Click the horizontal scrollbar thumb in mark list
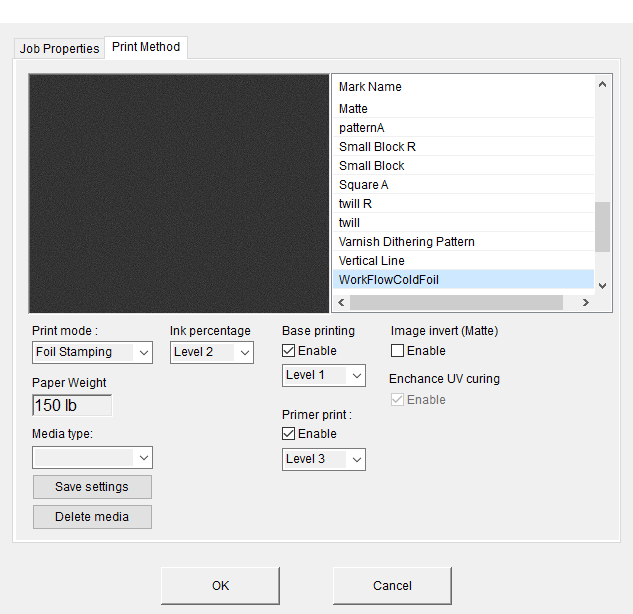This screenshot has width=633, height=614. pyautogui.click(x=456, y=302)
